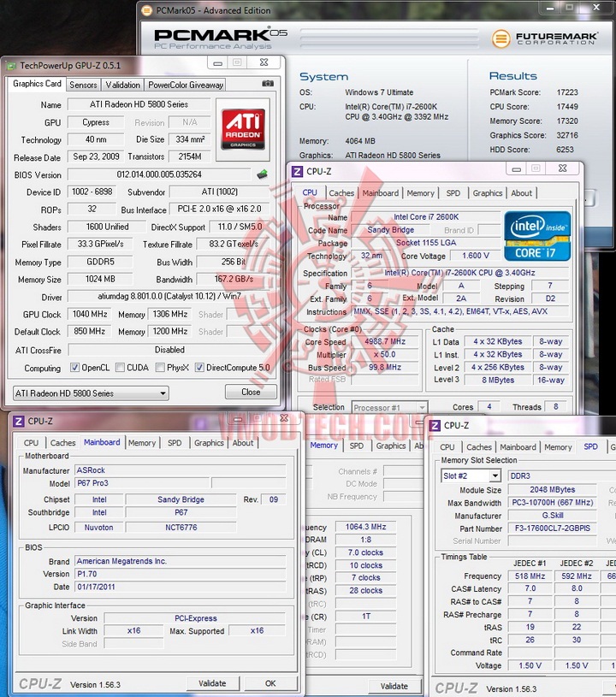The image size is (616, 697).
Task: Click the Max Bandwidth PC3-10700H value
Action: coord(553,503)
